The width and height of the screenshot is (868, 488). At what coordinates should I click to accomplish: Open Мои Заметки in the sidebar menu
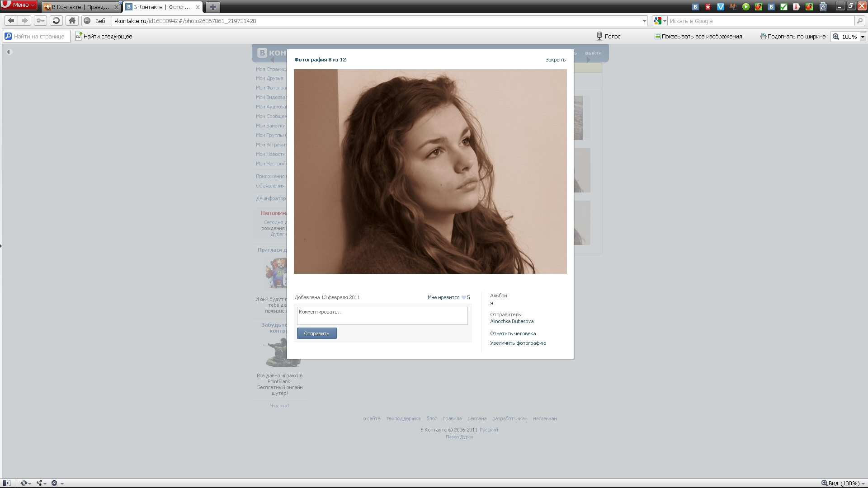[x=270, y=126]
